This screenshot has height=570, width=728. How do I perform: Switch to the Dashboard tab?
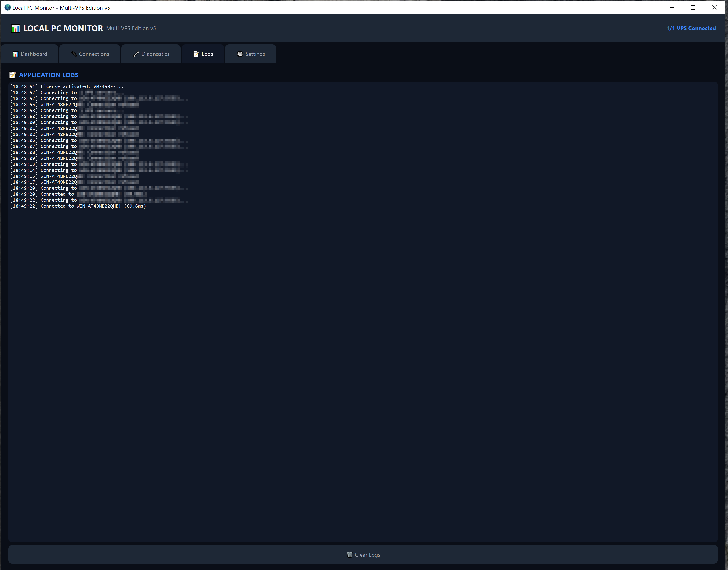pyautogui.click(x=30, y=54)
